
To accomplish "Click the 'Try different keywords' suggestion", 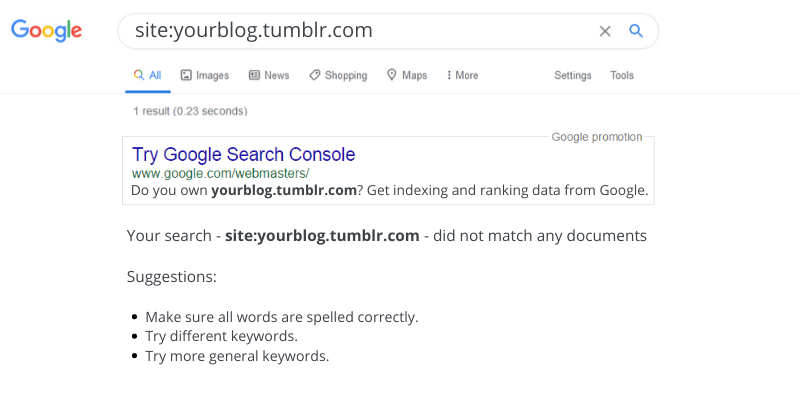I will (x=221, y=336).
